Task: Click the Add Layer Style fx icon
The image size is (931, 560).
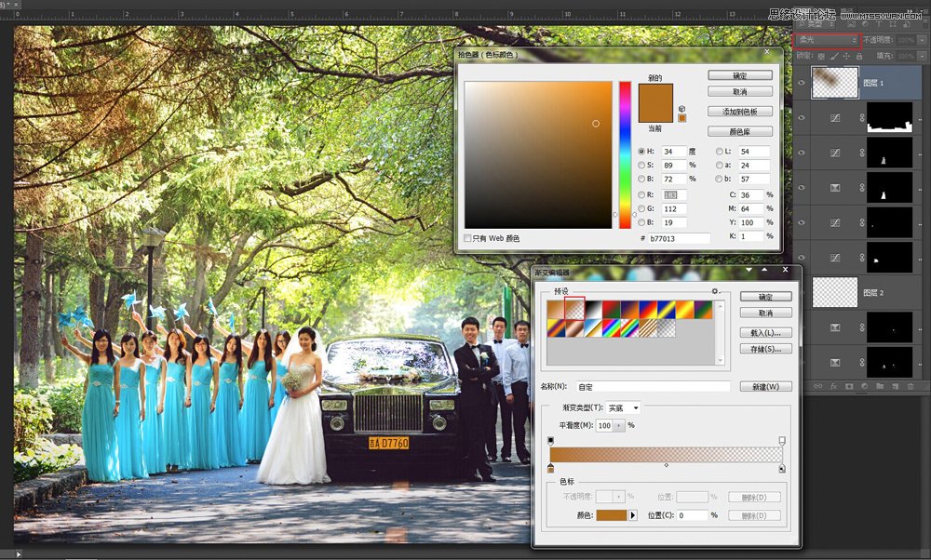Action: (833, 386)
